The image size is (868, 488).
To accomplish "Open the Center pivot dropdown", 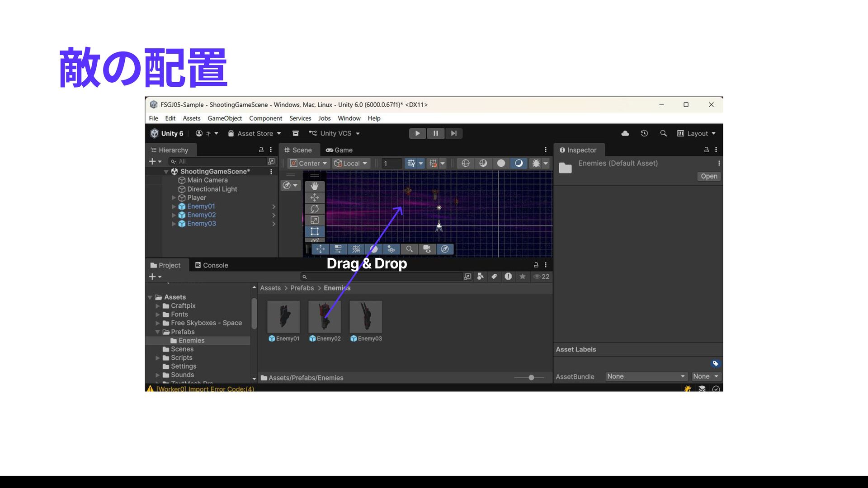I will [x=309, y=163].
